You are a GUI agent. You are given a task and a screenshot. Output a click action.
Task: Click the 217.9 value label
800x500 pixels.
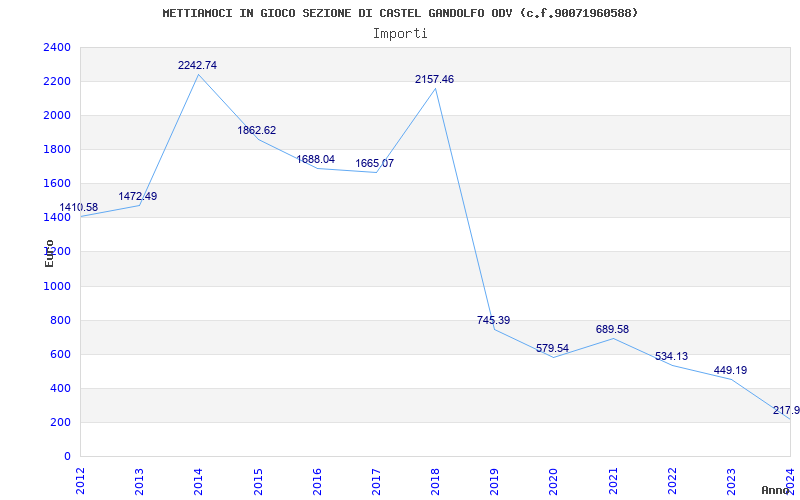[x=786, y=411]
